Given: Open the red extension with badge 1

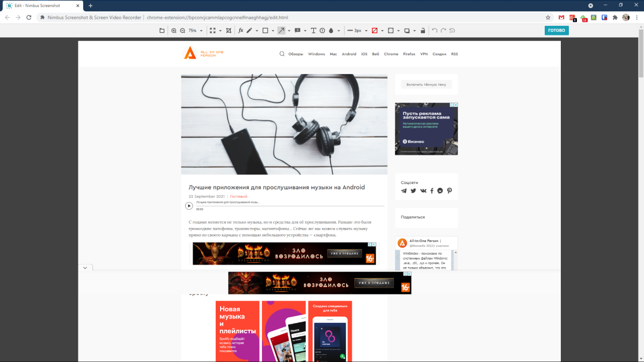Looking at the screenshot, I should pyautogui.click(x=573, y=17).
